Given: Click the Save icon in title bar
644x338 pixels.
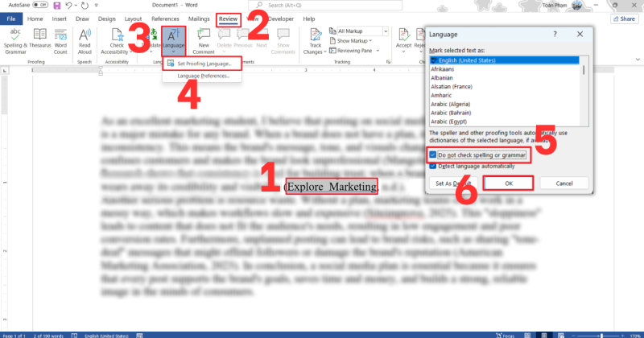Looking at the screenshot, I should (x=56, y=6).
